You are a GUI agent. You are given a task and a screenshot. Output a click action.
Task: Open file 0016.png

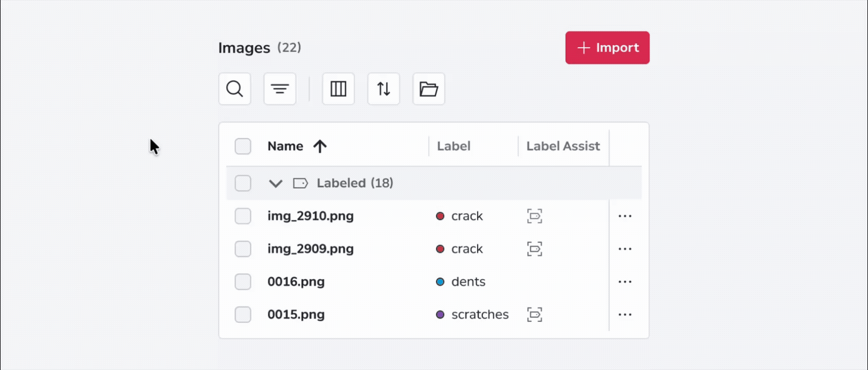point(296,282)
